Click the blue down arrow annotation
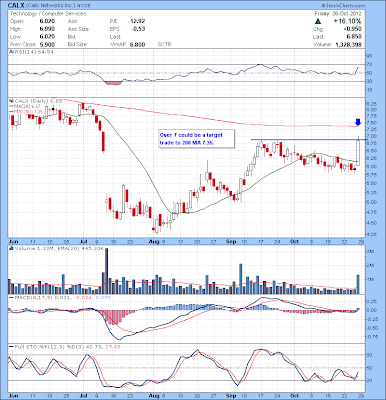This screenshot has width=386, height=400. (x=358, y=122)
